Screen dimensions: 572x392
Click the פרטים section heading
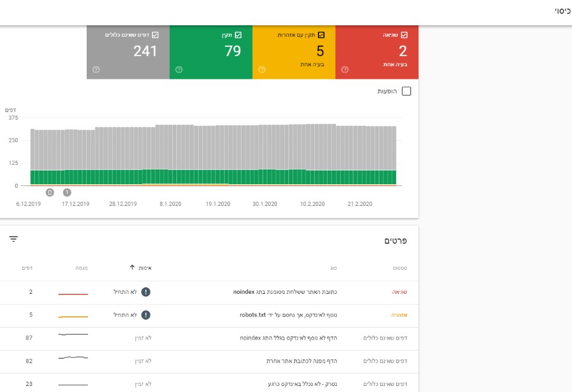[396, 241]
